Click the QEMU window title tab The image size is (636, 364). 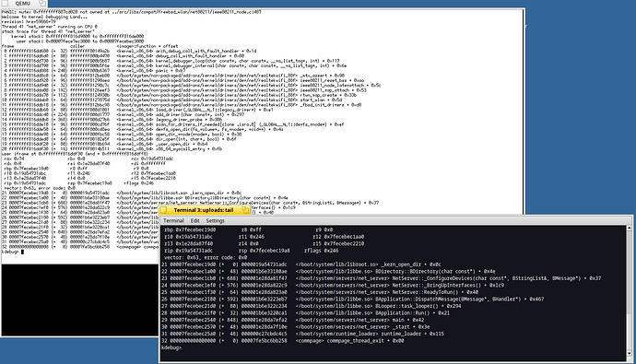pos(23,4)
